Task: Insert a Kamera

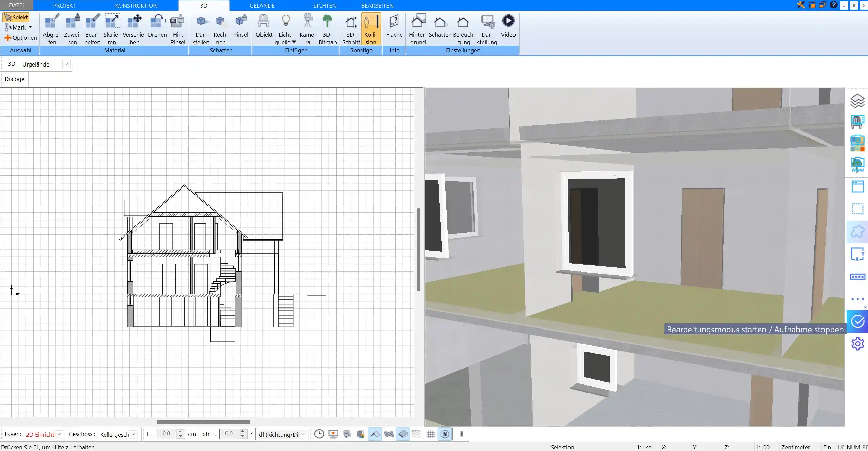Action: click(308, 29)
